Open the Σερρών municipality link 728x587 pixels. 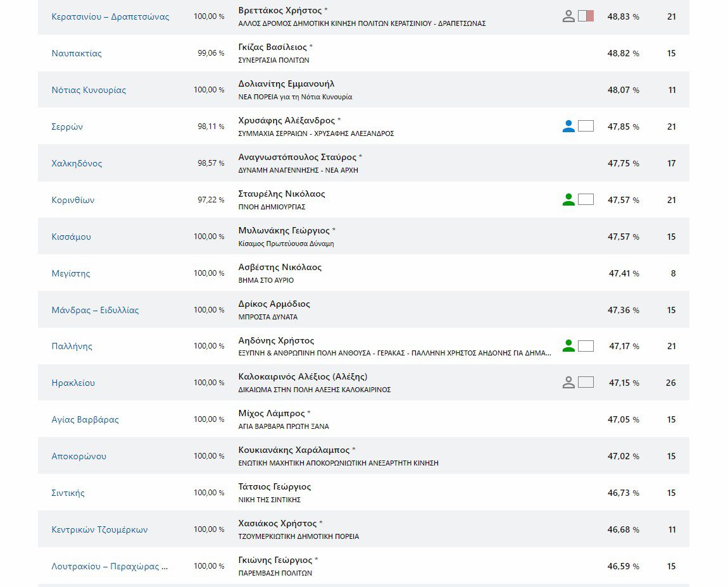67,127
